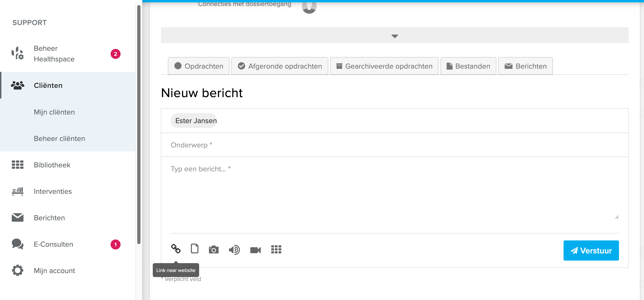The height and width of the screenshot is (300, 644).
Task: Select Cliënten in the sidebar
Action: pos(68,85)
